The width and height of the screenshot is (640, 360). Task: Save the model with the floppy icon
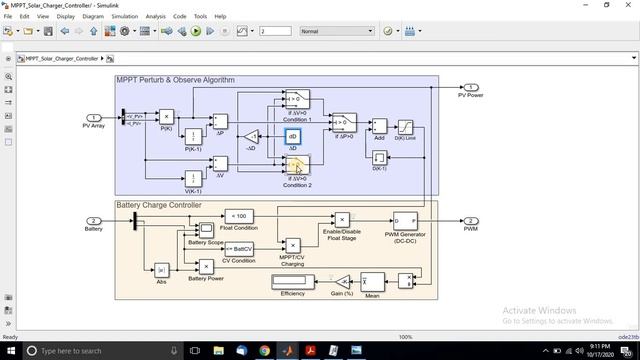point(48,31)
